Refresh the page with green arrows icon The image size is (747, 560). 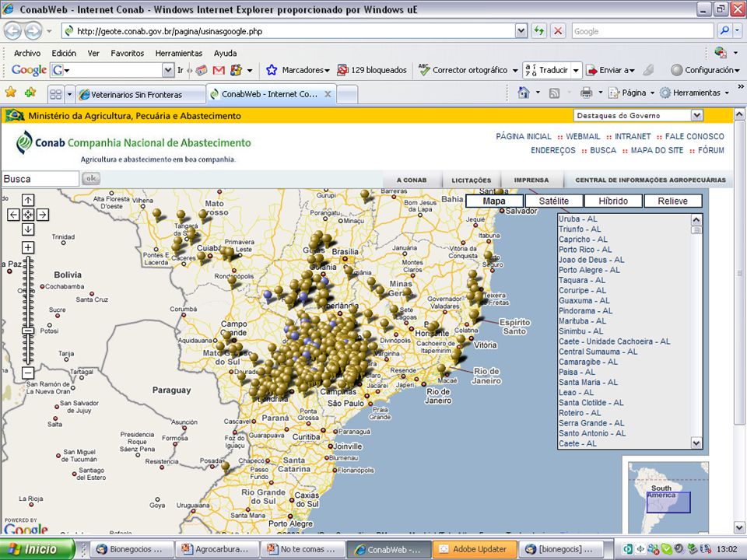coord(538,31)
